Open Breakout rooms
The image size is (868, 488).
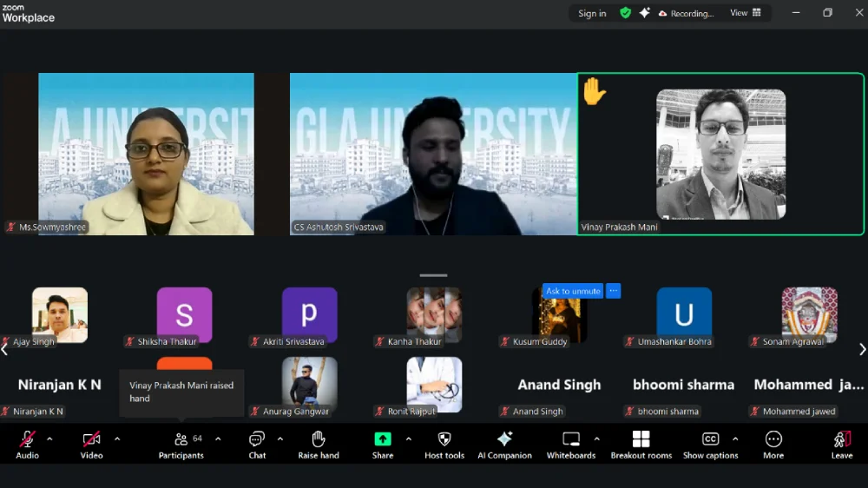click(x=641, y=444)
